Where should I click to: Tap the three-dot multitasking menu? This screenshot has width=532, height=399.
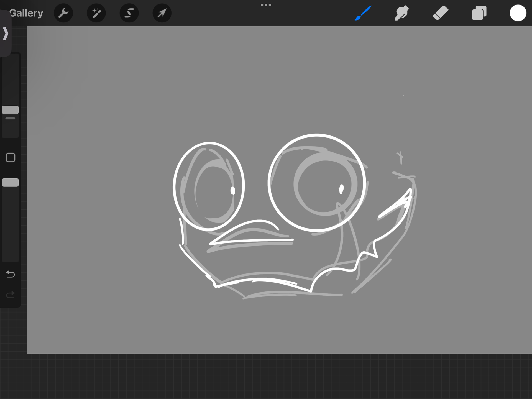pos(266,5)
